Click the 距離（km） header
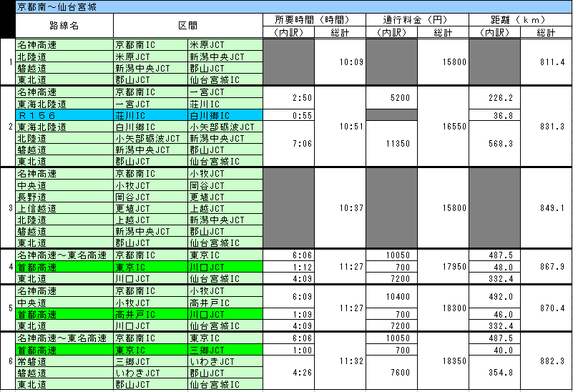573x392 pixels. point(520,20)
